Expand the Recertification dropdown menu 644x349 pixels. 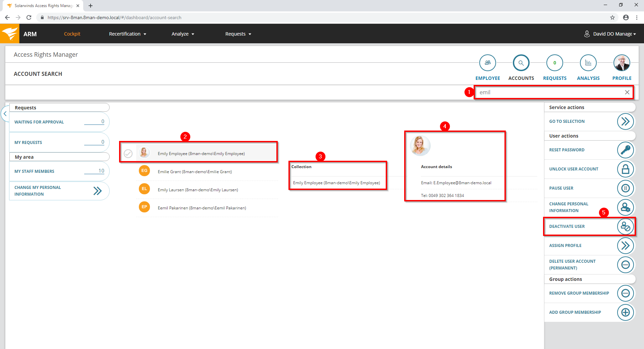(x=127, y=34)
